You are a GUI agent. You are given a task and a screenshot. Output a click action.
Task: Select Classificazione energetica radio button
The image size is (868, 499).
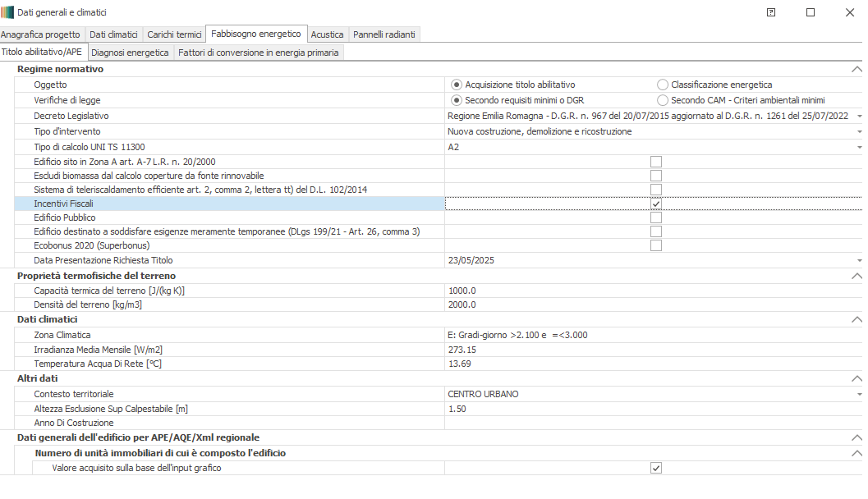tap(663, 85)
